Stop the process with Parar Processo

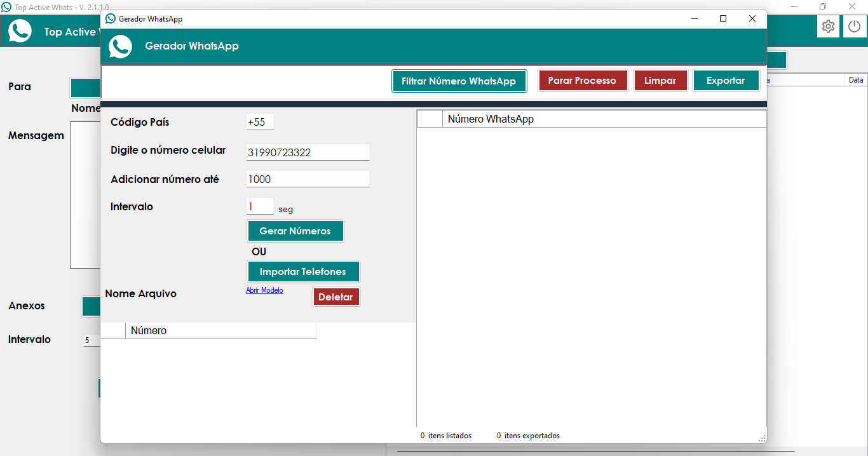pos(582,81)
